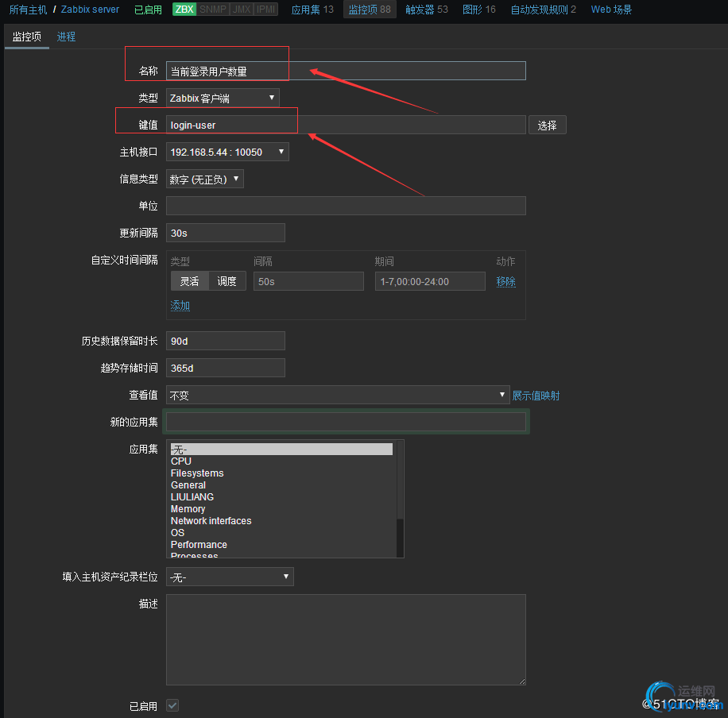Select the 灵活 interval type toggle
This screenshot has height=718, width=728.
tap(189, 281)
